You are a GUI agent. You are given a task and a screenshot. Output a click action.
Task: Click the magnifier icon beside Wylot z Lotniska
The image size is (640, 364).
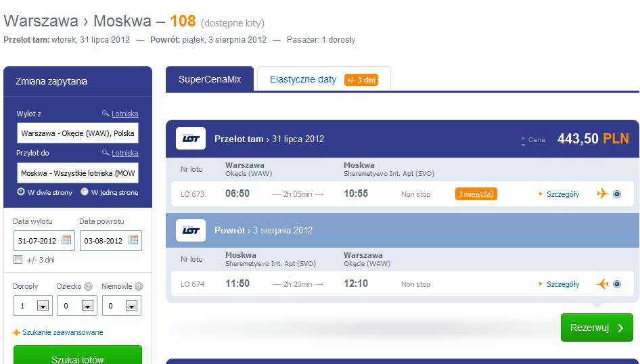tap(106, 113)
